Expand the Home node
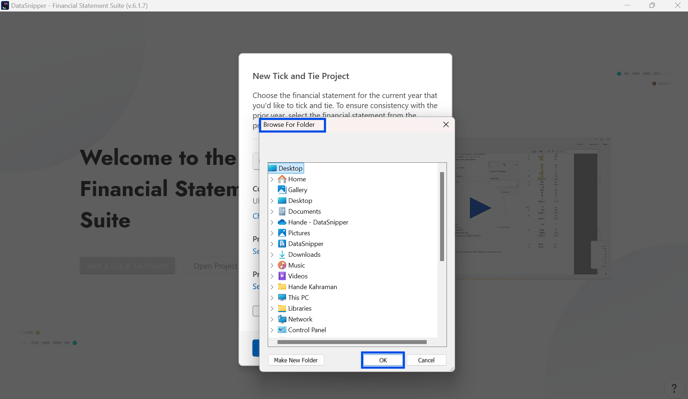688x399 pixels. pyautogui.click(x=272, y=179)
